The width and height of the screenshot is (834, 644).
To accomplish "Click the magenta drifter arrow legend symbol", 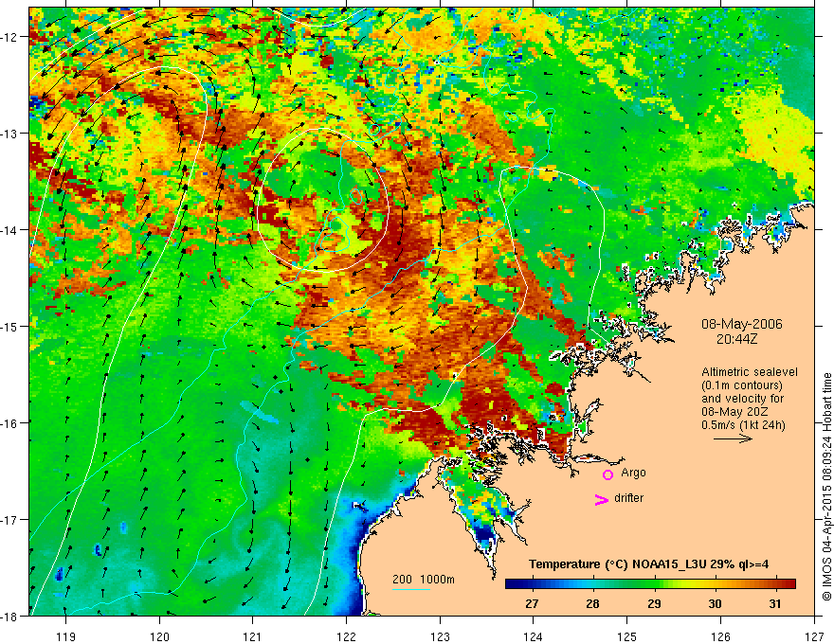I will 602,499.
